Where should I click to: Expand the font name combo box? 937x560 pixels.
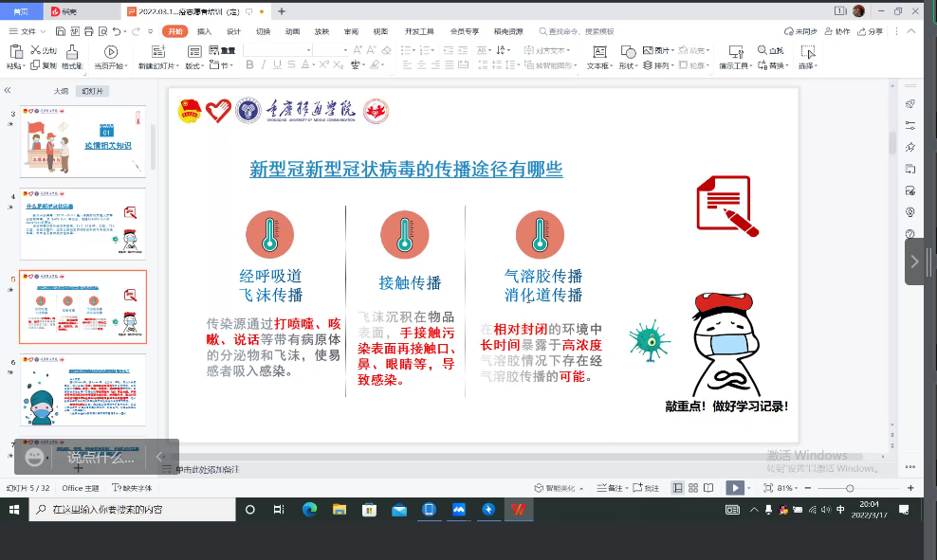[x=308, y=50]
